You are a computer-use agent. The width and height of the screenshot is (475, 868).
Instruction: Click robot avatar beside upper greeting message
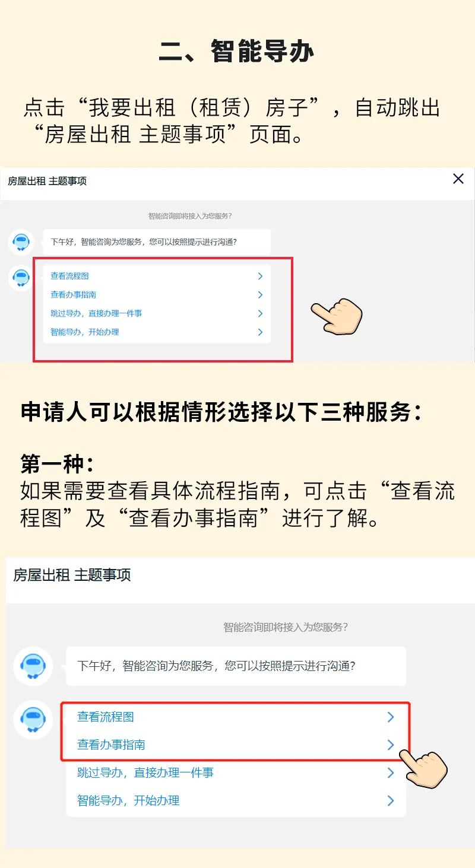tap(21, 242)
